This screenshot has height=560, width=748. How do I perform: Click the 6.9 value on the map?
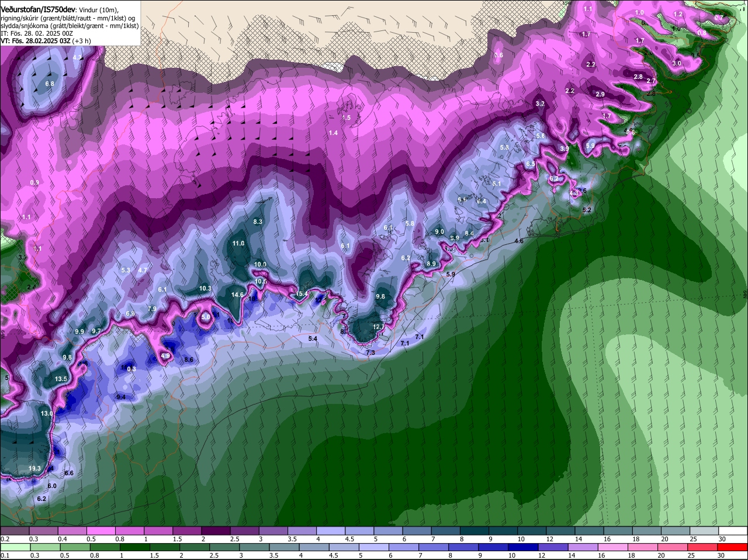[x=130, y=314]
